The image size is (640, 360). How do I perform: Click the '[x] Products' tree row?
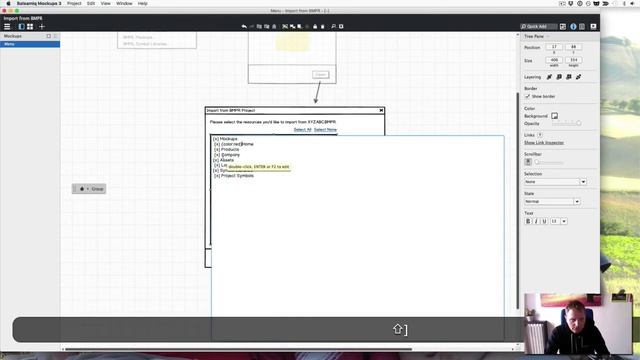tap(227, 149)
